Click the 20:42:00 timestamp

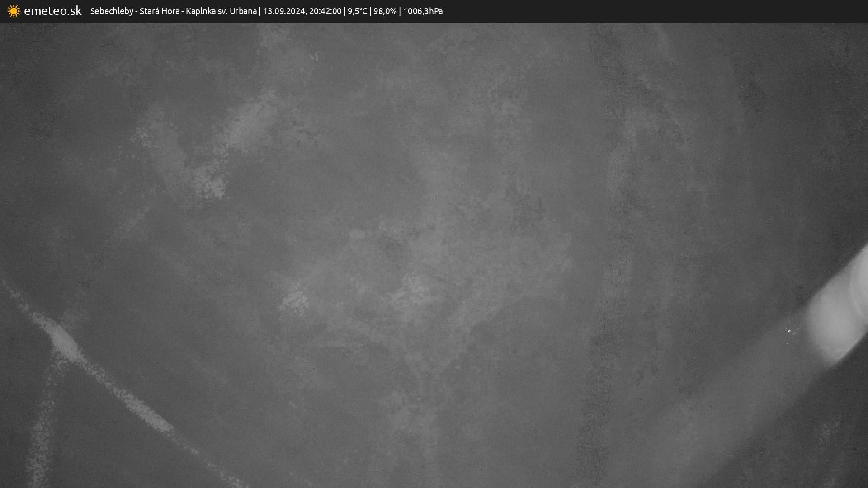coord(325,11)
